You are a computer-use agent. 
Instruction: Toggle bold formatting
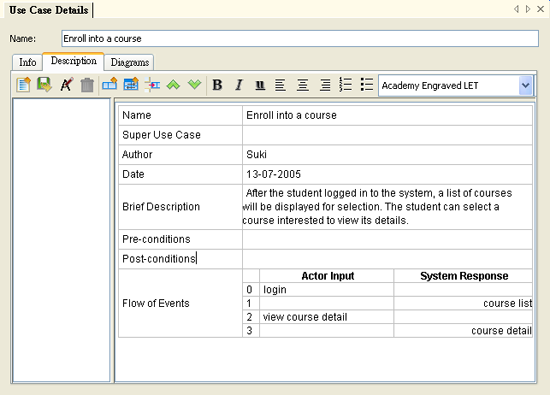tap(217, 85)
